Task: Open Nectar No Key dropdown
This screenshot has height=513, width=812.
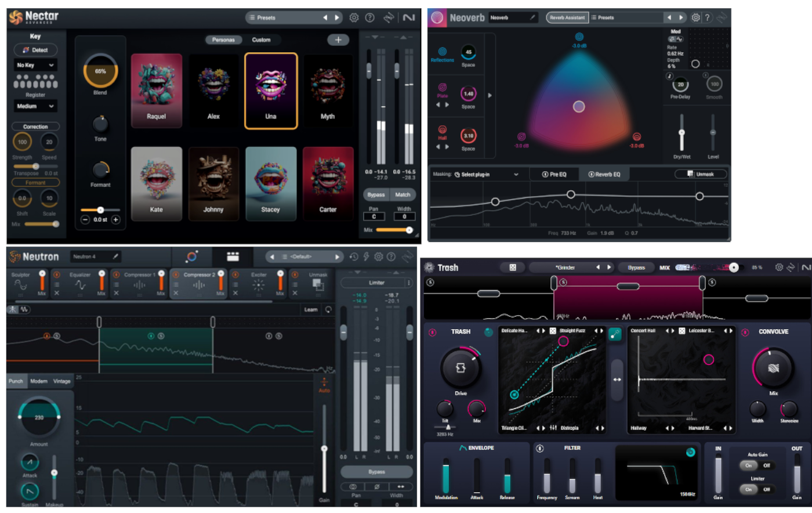Action: click(35, 65)
